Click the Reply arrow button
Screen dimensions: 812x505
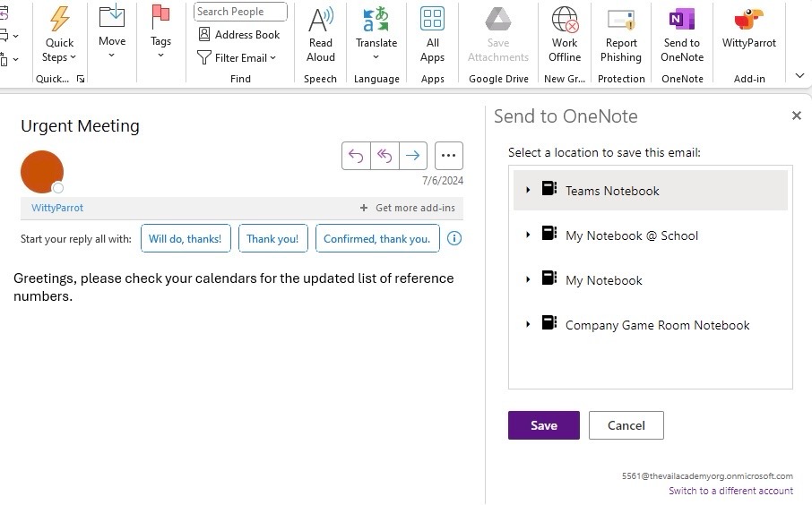356,155
